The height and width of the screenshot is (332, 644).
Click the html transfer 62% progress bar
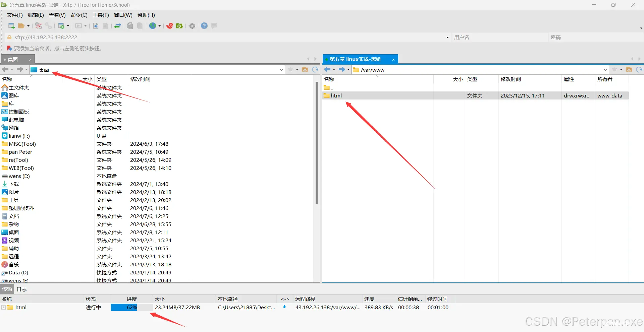(131, 308)
